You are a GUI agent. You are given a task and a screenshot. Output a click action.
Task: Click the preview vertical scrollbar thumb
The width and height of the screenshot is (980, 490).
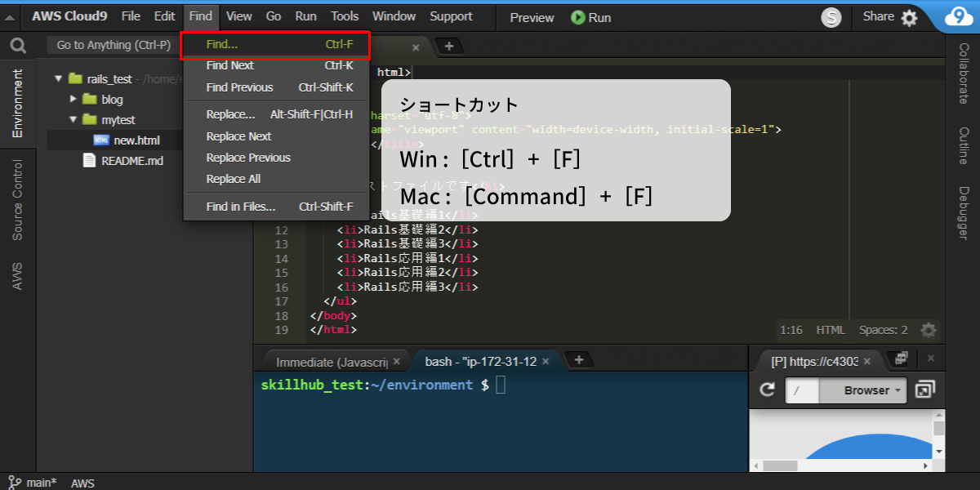pos(939,428)
